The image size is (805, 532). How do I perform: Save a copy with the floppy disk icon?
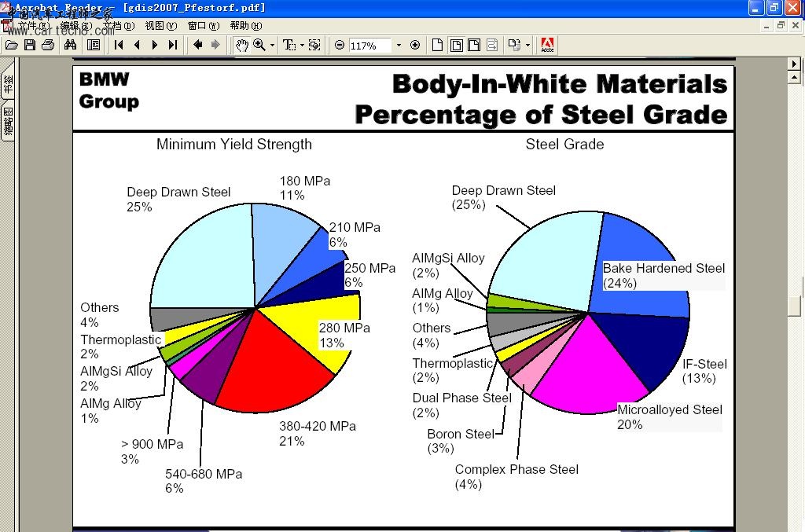[x=30, y=45]
